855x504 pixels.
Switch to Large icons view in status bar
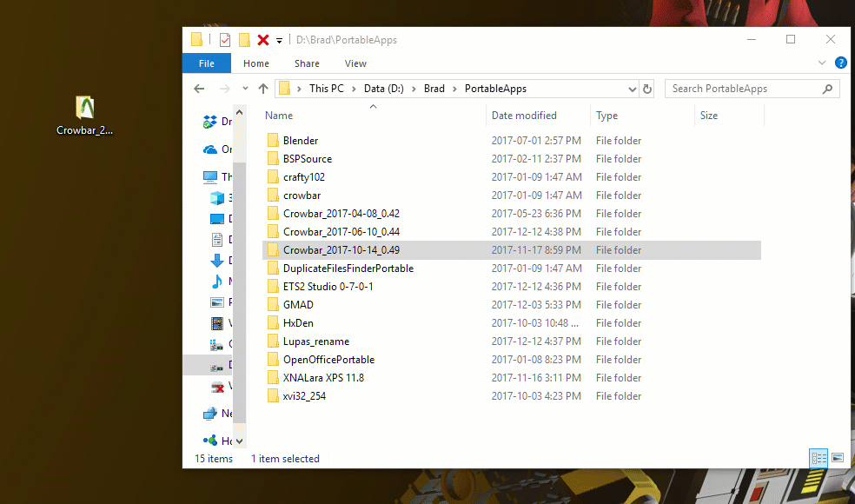(838, 458)
